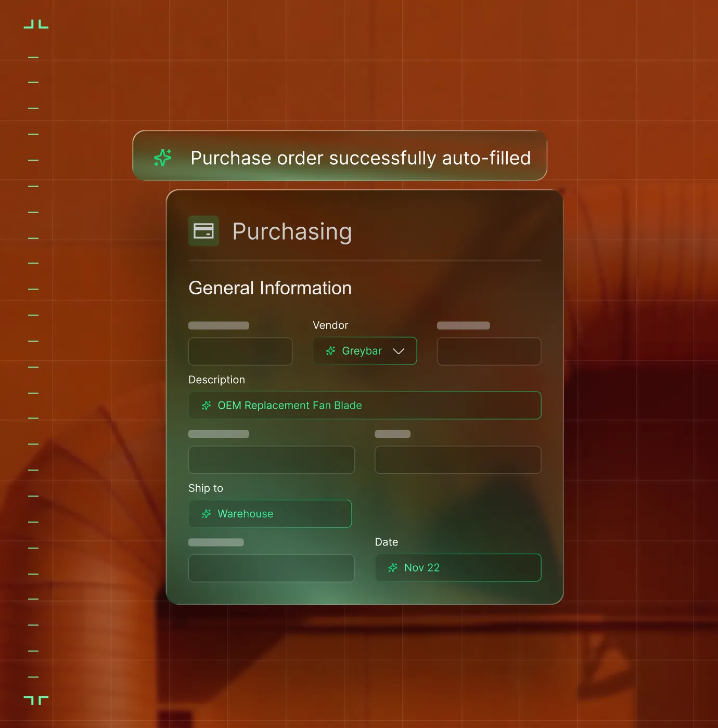Click the empty field directly above the Date label
This screenshot has height=728, width=718.
point(458,460)
